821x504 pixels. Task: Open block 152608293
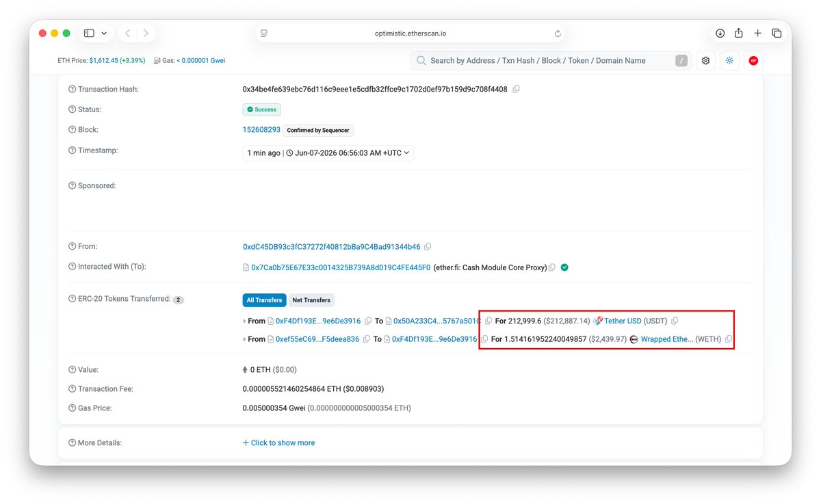[261, 130]
